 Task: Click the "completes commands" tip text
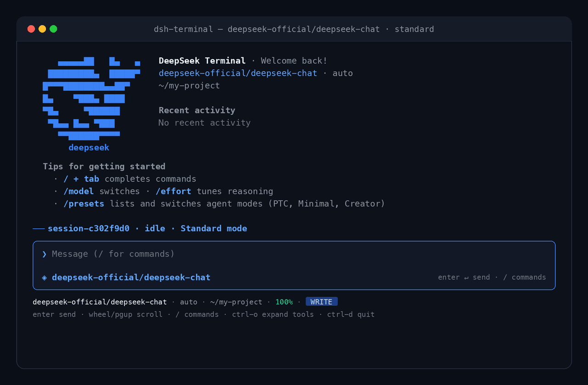point(150,179)
